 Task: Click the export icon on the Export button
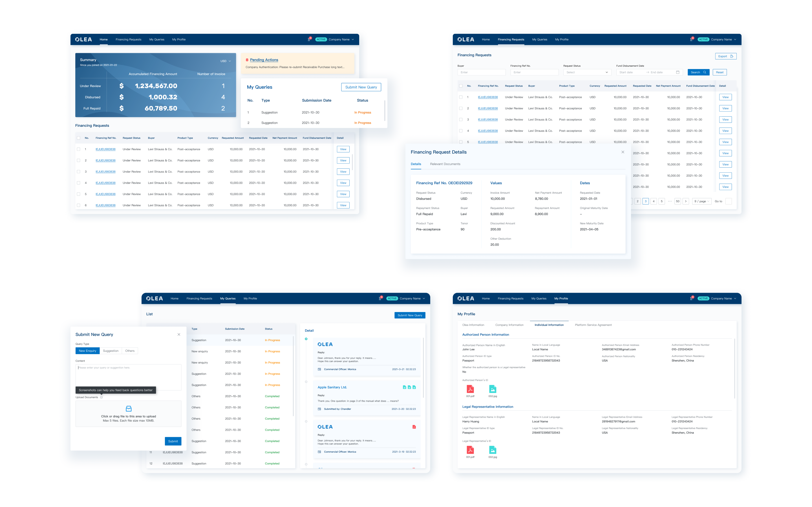(731, 56)
